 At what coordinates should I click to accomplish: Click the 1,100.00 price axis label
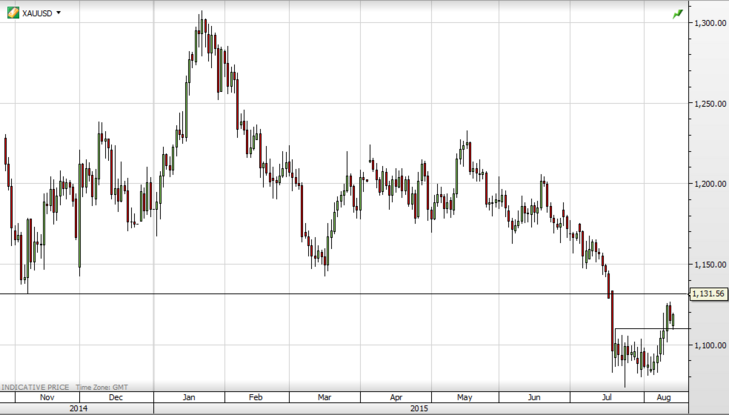pyautogui.click(x=709, y=345)
